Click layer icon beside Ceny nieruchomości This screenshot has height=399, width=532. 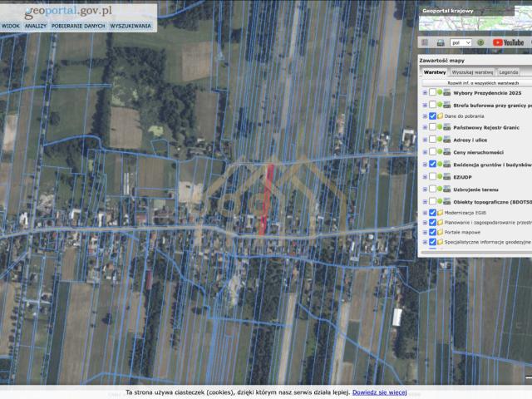coord(448,152)
